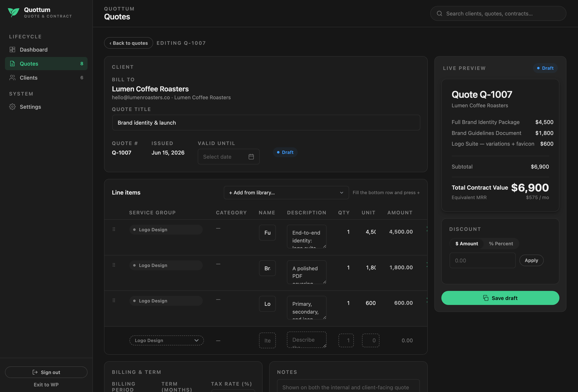The width and height of the screenshot is (578, 392).
Task: Click the 4,500.00 amount cell
Action: pos(401,232)
